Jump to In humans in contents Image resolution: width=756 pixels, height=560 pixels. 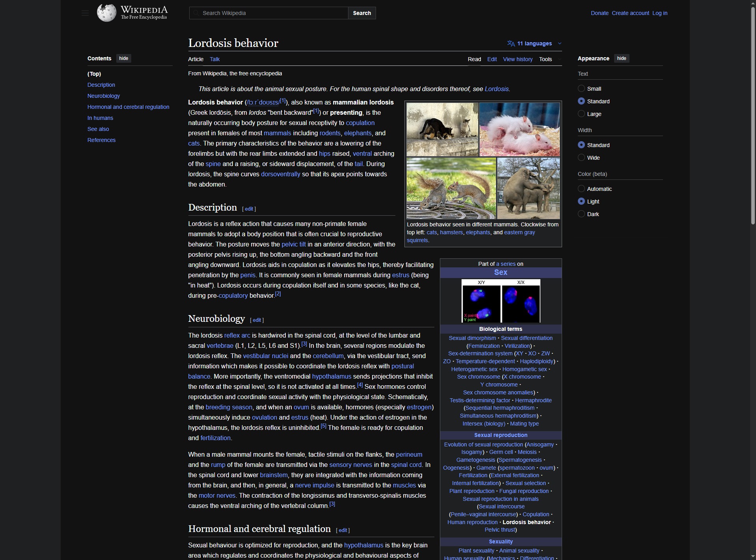(x=100, y=118)
